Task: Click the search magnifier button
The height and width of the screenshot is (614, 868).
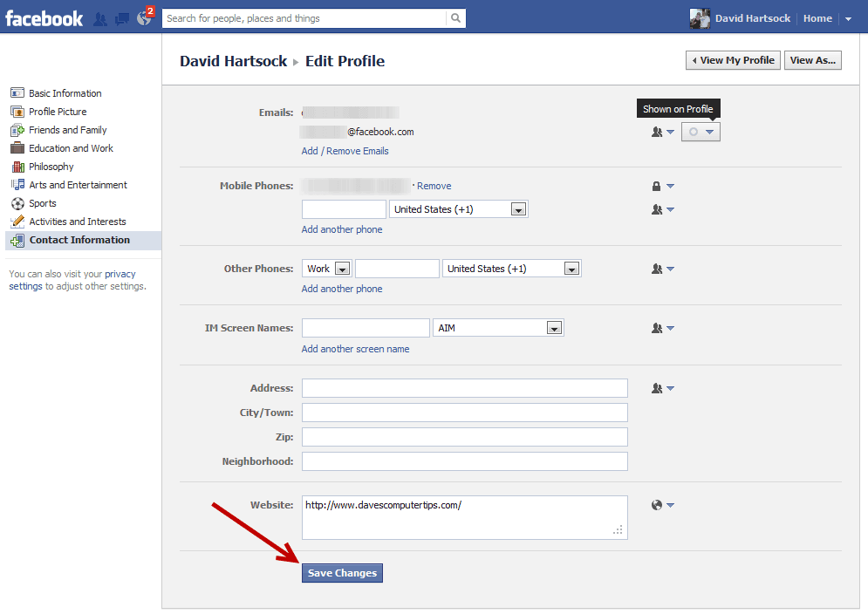Action: pos(455,18)
